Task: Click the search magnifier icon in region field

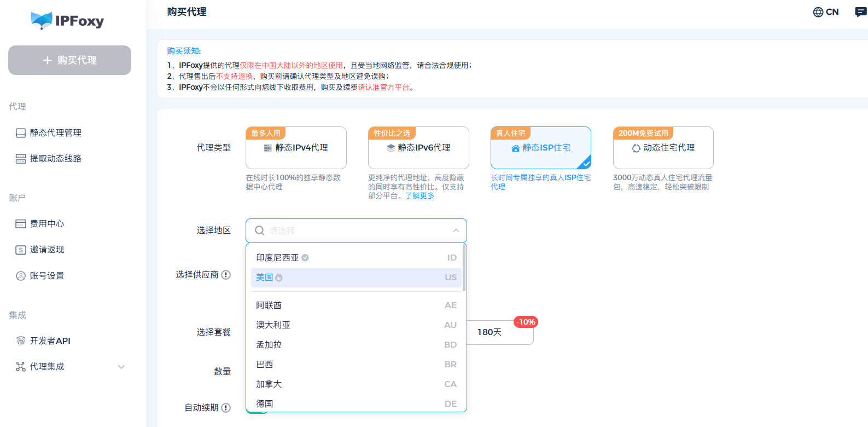Action: coord(260,231)
